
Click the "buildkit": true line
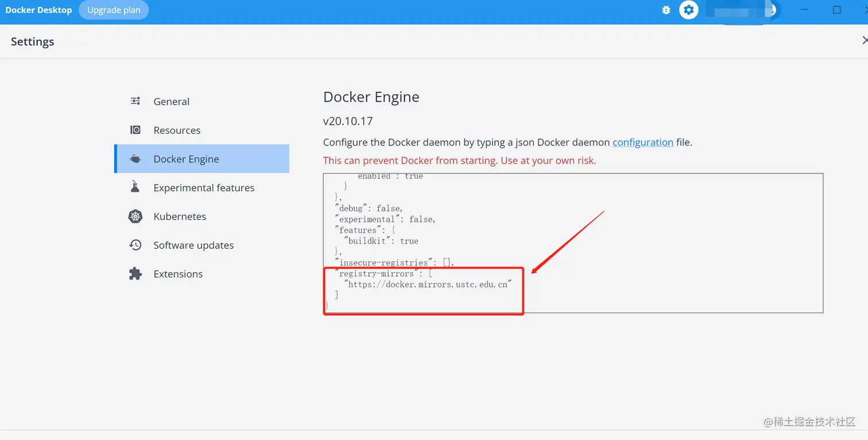point(381,241)
